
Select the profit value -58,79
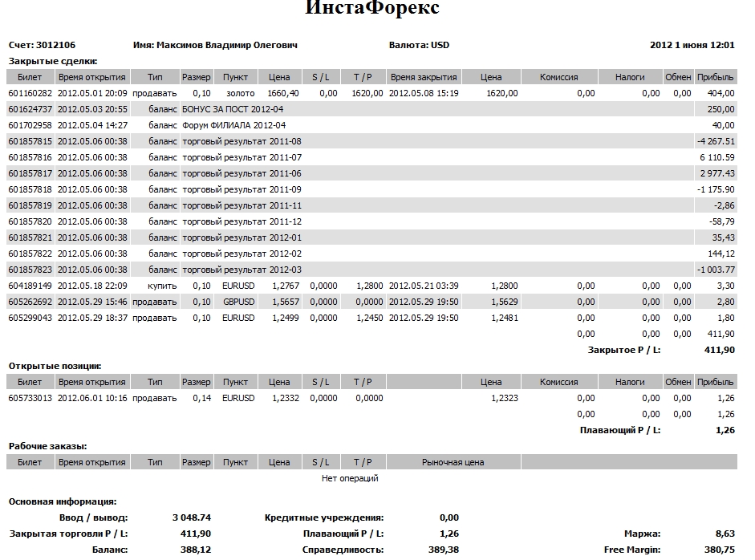722,221
